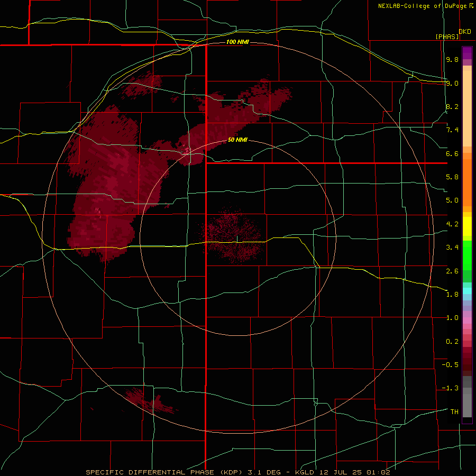The height and width of the screenshot is (476, 476).
Task: Click the radar site marker at the rings' center
Action: (237, 239)
